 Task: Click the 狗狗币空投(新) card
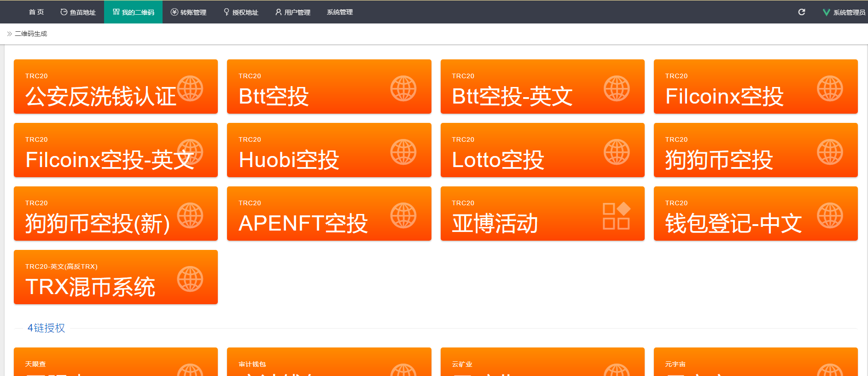click(116, 214)
